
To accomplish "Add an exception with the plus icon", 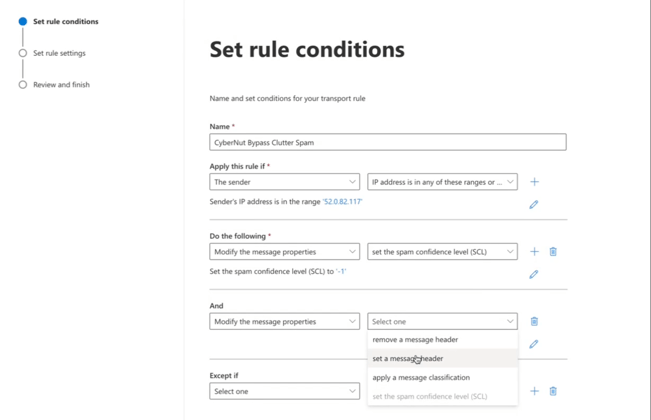I will (534, 391).
